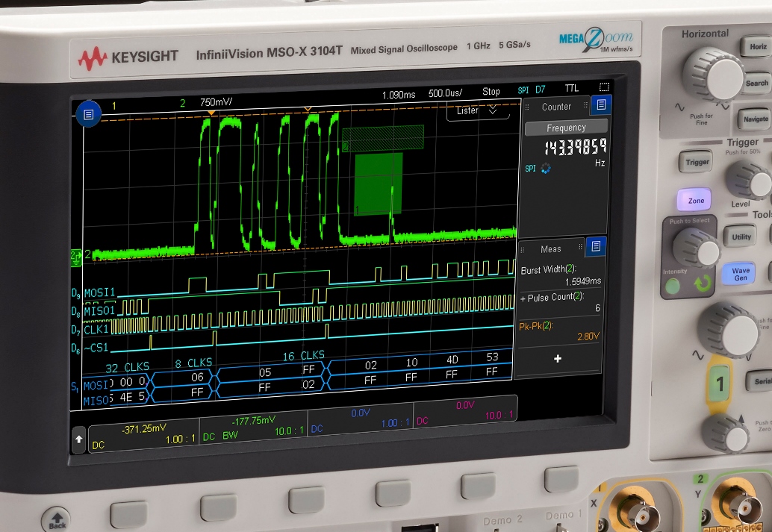Open the blue main menu icon
Screen dimensions: 772x532
click(x=88, y=113)
